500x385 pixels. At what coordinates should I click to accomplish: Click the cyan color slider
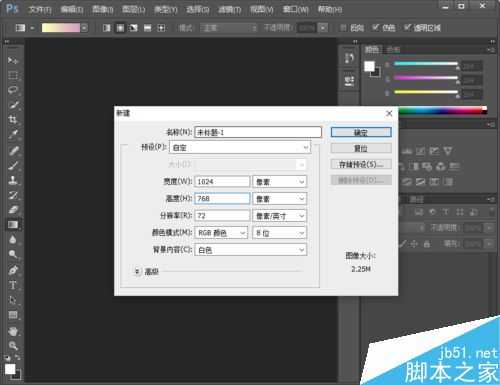tap(426, 64)
